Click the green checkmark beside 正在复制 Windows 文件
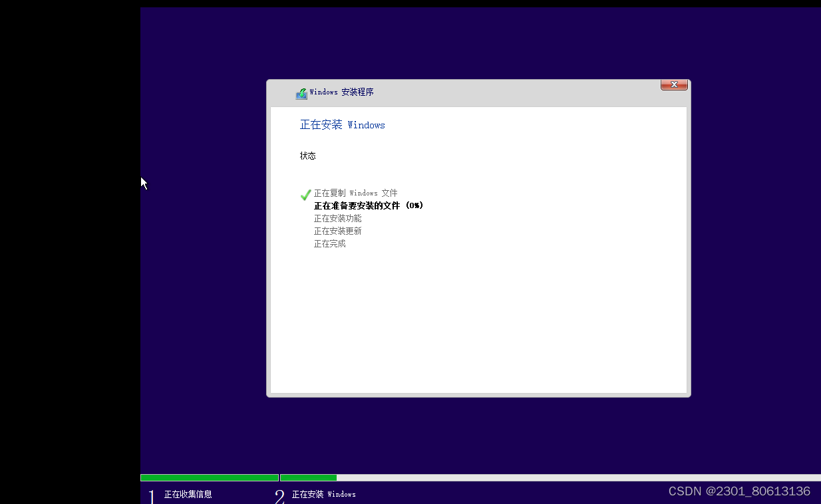The height and width of the screenshot is (504, 821). coord(305,194)
